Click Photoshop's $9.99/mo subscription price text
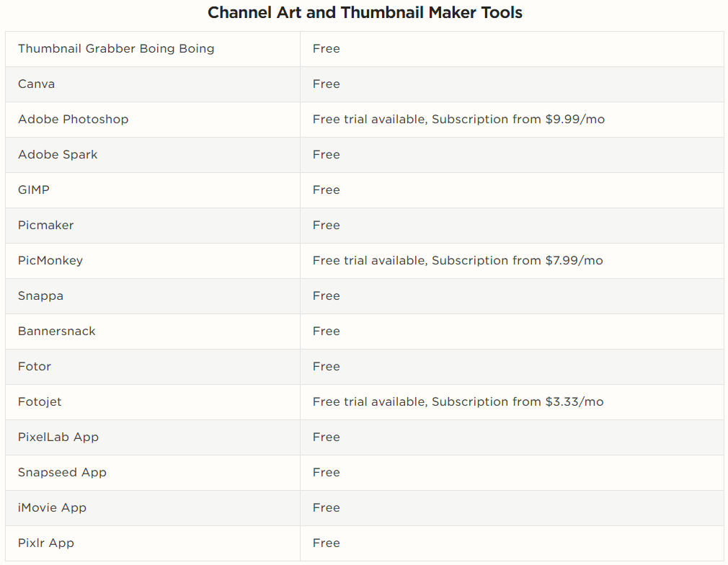The image size is (728, 565). (575, 120)
